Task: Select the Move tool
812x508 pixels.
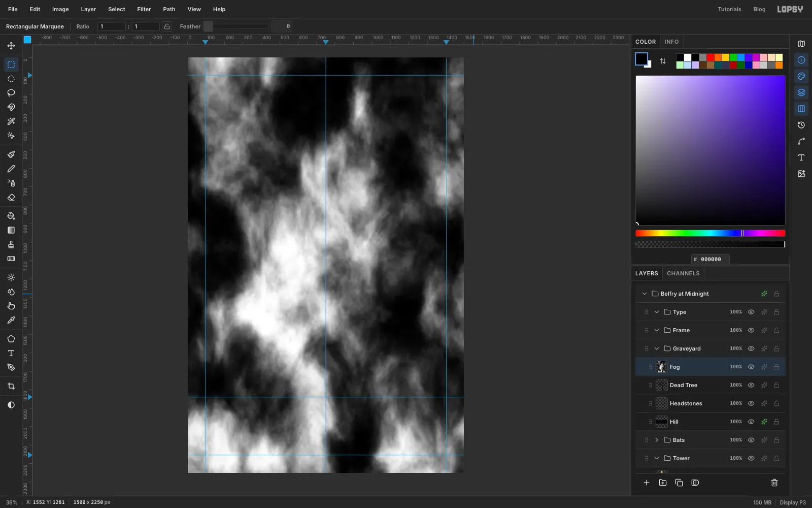Action: pyautogui.click(x=11, y=46)
